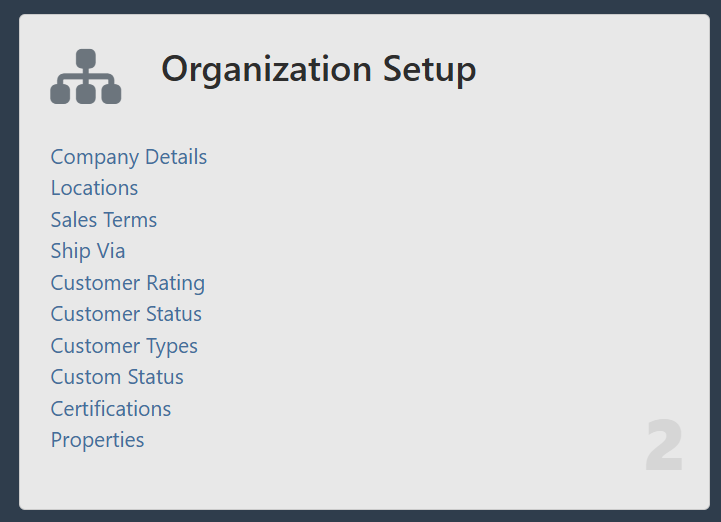
Task: Click the Organization Setup heading
Action: coord(318,70)
